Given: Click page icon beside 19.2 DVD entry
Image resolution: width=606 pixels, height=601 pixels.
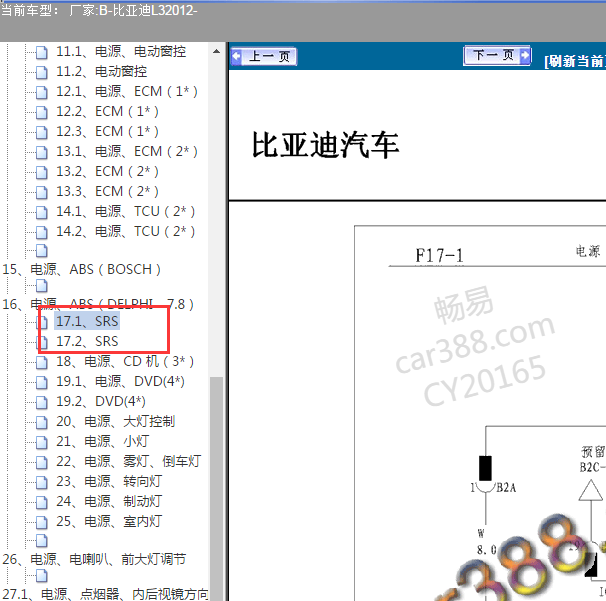Looking at the screenshot, I should tap(42, 403).
